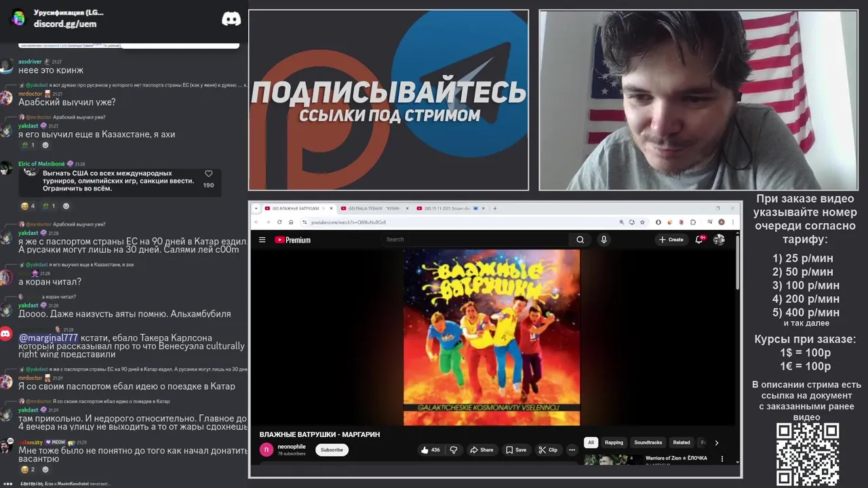This screenshot has height=488, width=868.
Task: Click the username assdriver in chat
Action: [30, 62]
